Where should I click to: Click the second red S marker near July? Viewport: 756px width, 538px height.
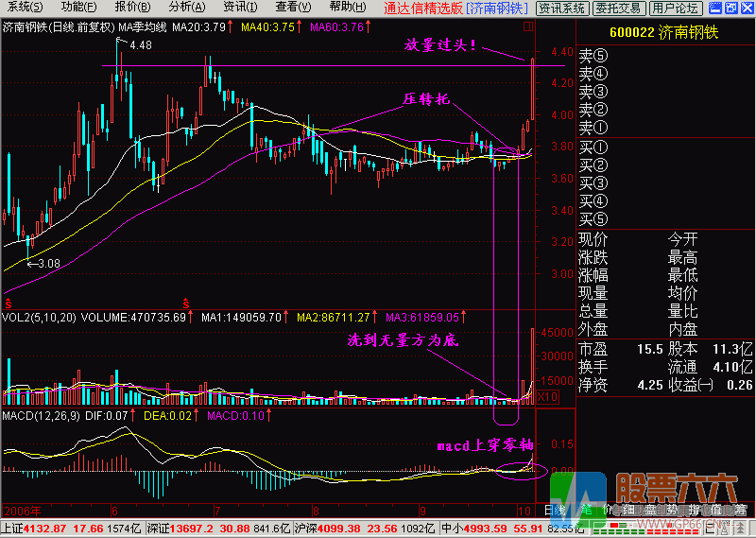pos(185,304)
